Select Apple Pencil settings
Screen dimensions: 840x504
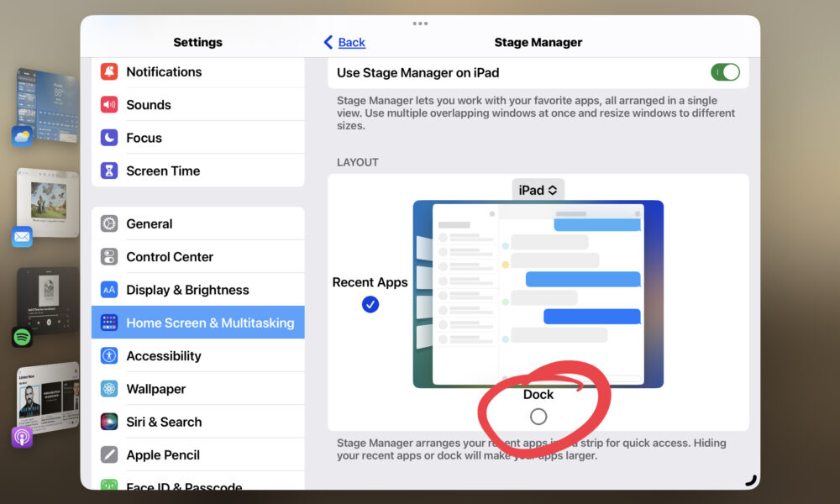point(198,454)
